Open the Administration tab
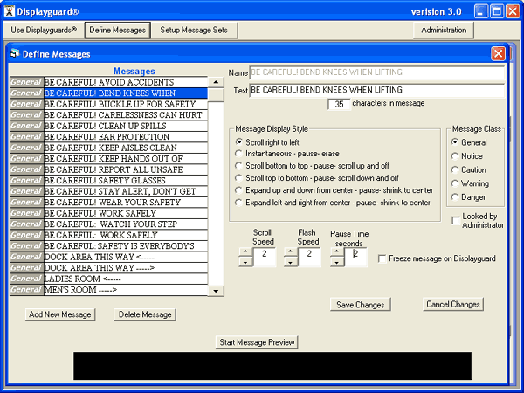The width and height of the screenshot is (524, 393). 443,30
